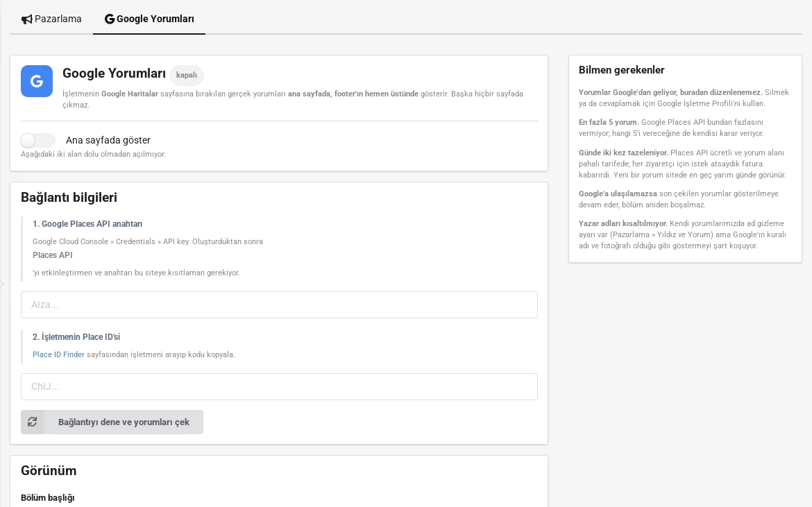Click the Google G icon in tab
This screenshot has width=812, height=507.
109,19
